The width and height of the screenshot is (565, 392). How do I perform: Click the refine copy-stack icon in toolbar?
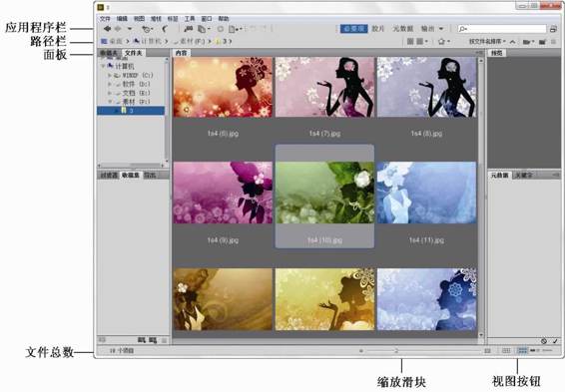click(203, 29)
